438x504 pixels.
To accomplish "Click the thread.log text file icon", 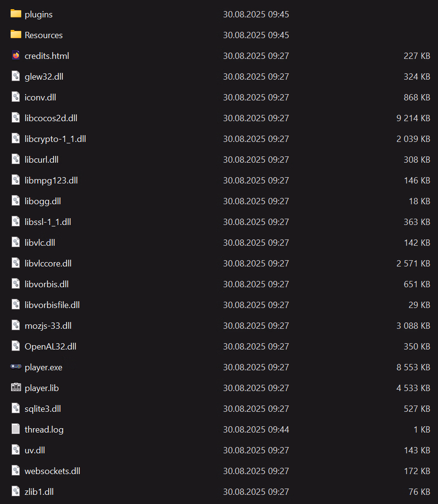I will point(16,429).
